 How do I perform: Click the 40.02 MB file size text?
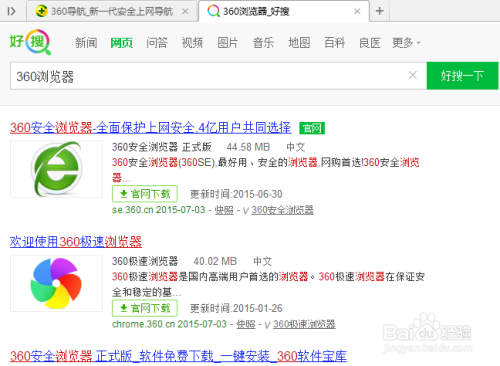point(215,261)
